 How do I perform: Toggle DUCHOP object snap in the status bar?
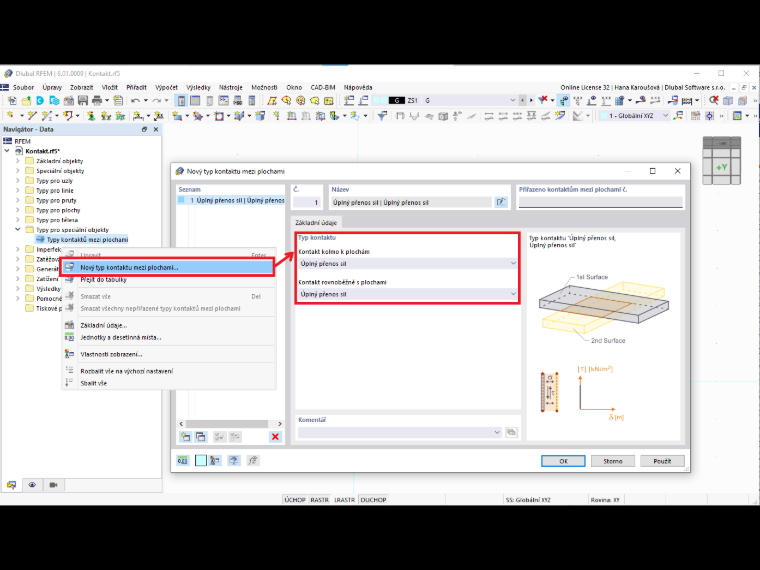point(373,500)
